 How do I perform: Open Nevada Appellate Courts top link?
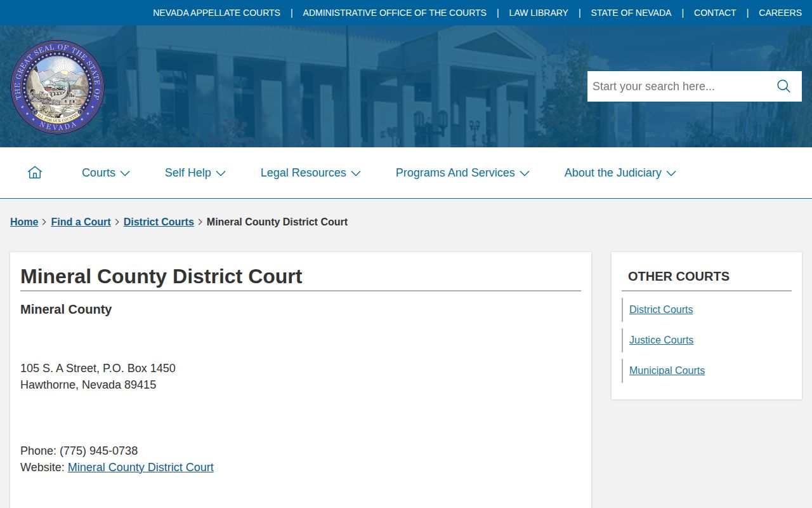(216, 13)
